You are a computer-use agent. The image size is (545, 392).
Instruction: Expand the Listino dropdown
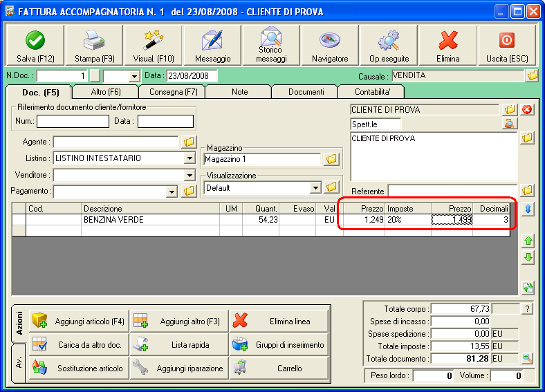pyautogui.click(x=190, y=158)
